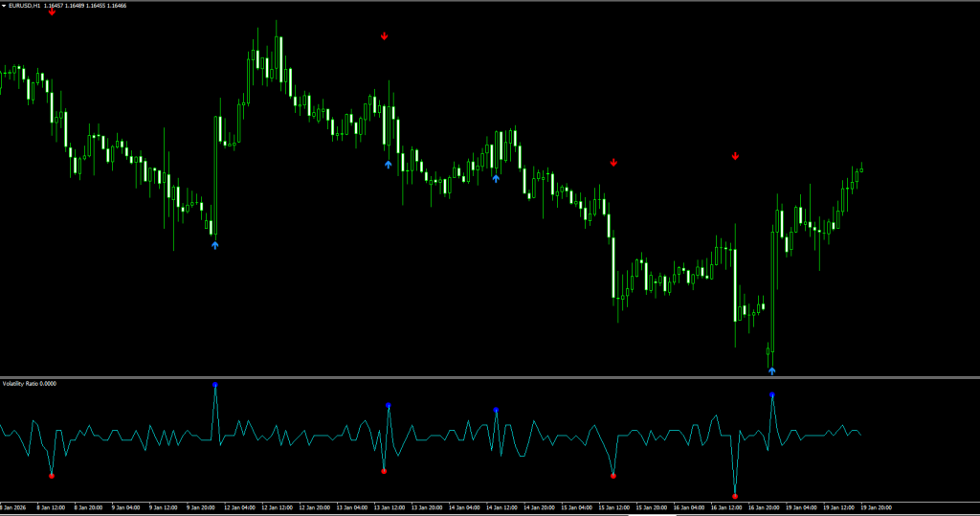Click the 14 Jan 04:00 time axis label
Screen dimensions: 980x516
click(x=465, y=508)
